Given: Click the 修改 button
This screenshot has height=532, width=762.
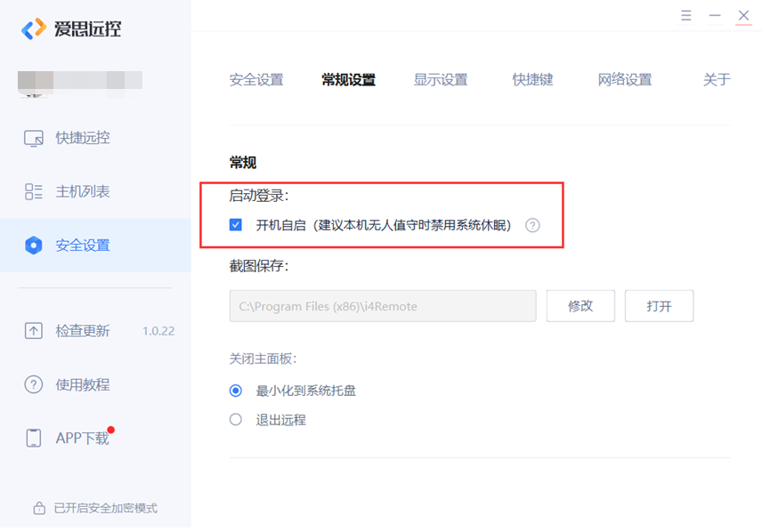Looking at the screenshot, I should (580, 306).
